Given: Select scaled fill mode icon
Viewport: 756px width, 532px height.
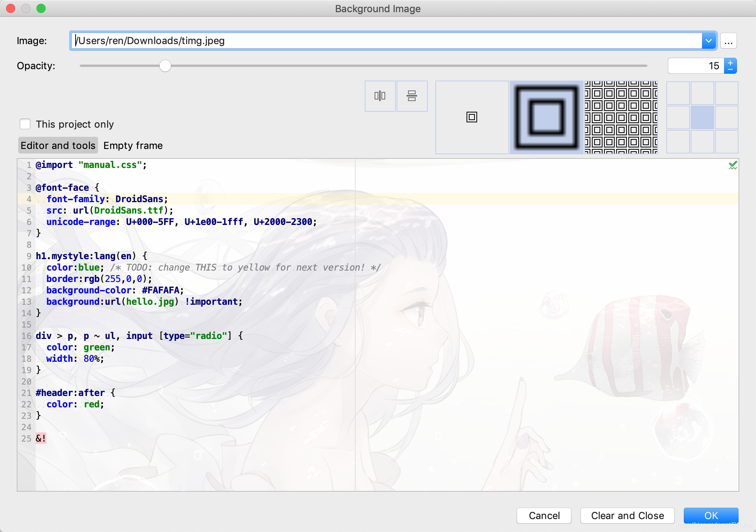Looking at the screenshot, I should (x=546, y=117).
